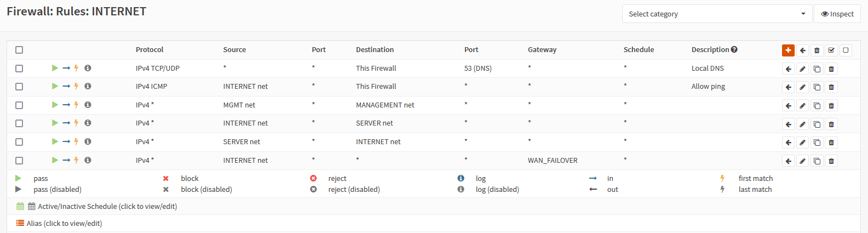The width and height of the screenshot is (868, 233).
Task: Tick the checkbox of the WAN_FAILOVER rule
Action: (19, 161)
